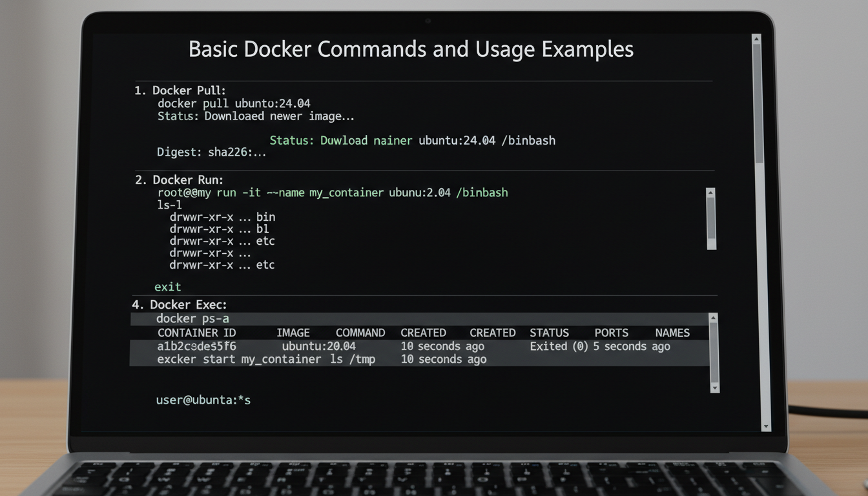Click the 'Digest: sha226:...' line
868x496 pixels.
[x=212, y=152]
